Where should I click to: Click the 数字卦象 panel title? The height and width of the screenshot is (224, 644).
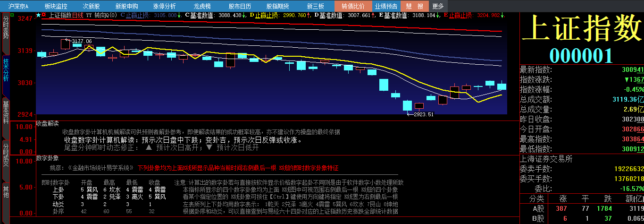47,158
